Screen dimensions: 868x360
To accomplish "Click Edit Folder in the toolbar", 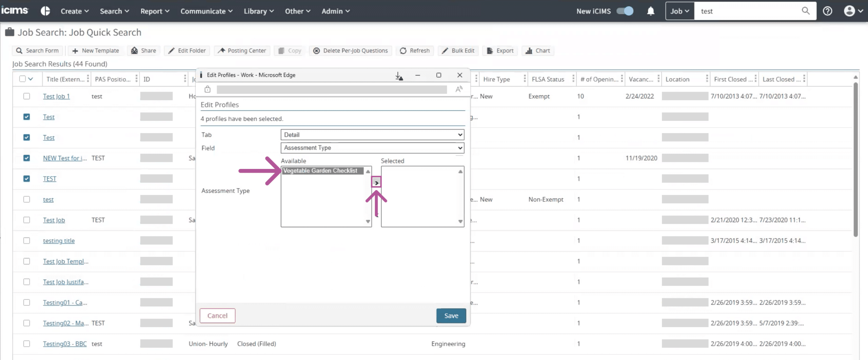I will 187,51.
